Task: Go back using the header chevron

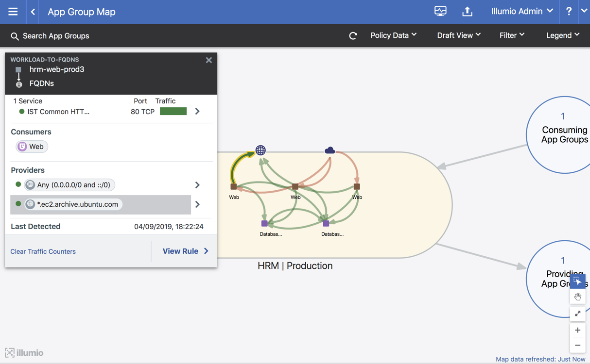Action: point(33,12)
